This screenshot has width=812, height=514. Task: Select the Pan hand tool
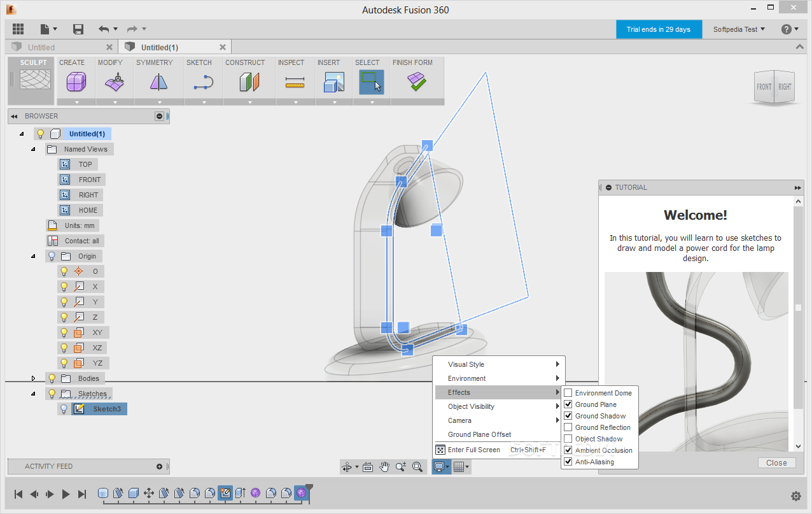pyautogui.click(x=384, y=467)
